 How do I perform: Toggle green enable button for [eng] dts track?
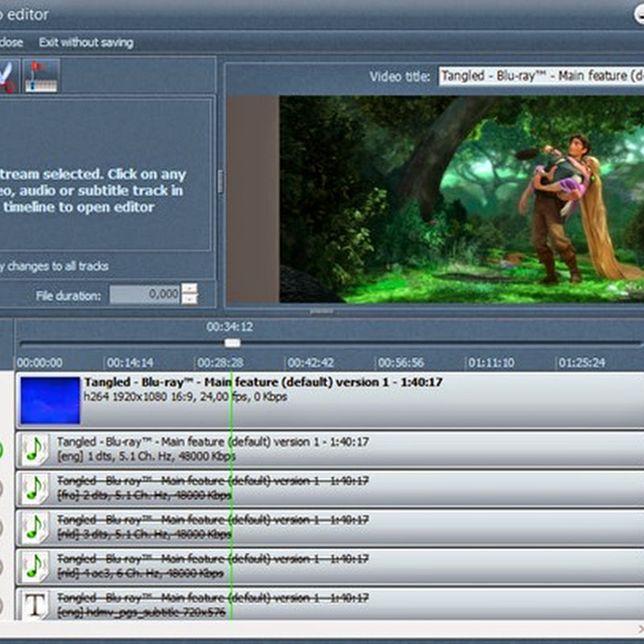pos(2,450)
